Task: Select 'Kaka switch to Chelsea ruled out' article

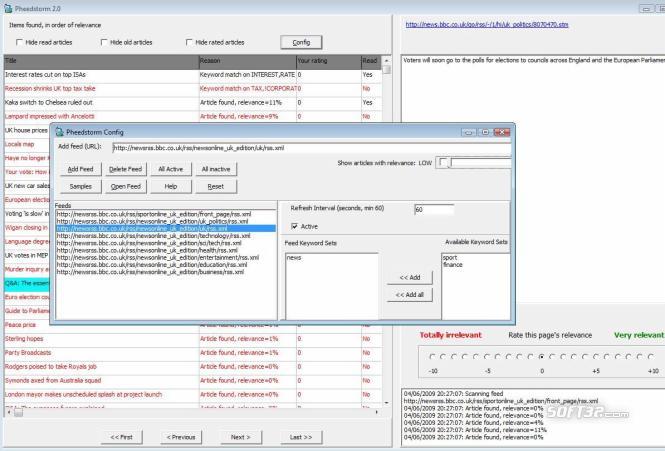Action: click(x=193, y=103)
